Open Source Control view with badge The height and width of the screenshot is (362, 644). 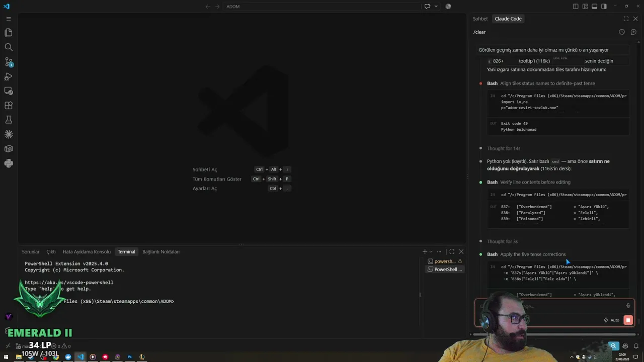pos(9,62)
